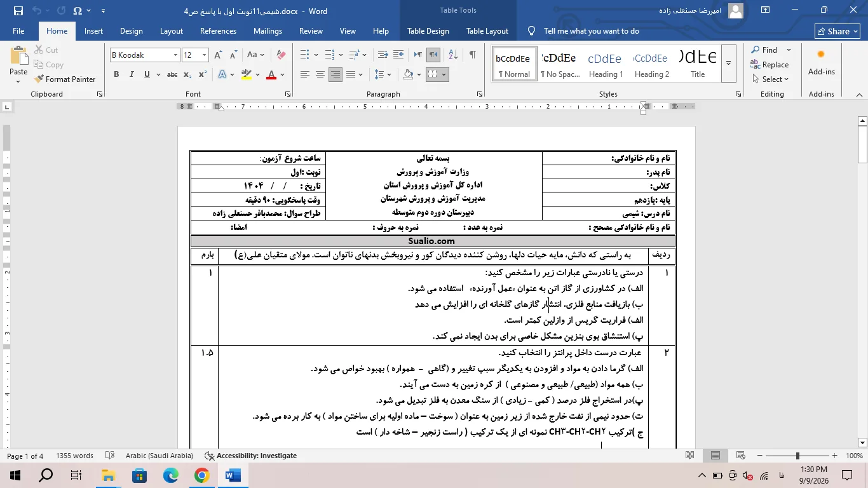This screenshot has height=488, width=868.
Task: Decrease paragraph indent
Action: (383, 55)
